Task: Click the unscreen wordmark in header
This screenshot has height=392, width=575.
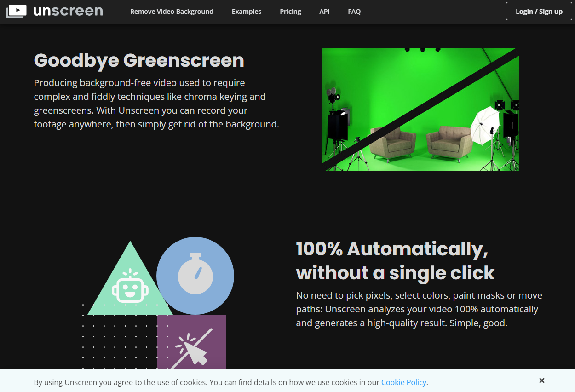Action: tap(68, 11)
